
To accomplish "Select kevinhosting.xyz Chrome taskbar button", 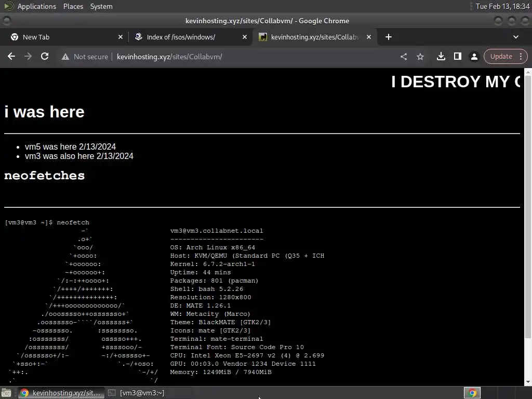I will click(x=60, y=393).
